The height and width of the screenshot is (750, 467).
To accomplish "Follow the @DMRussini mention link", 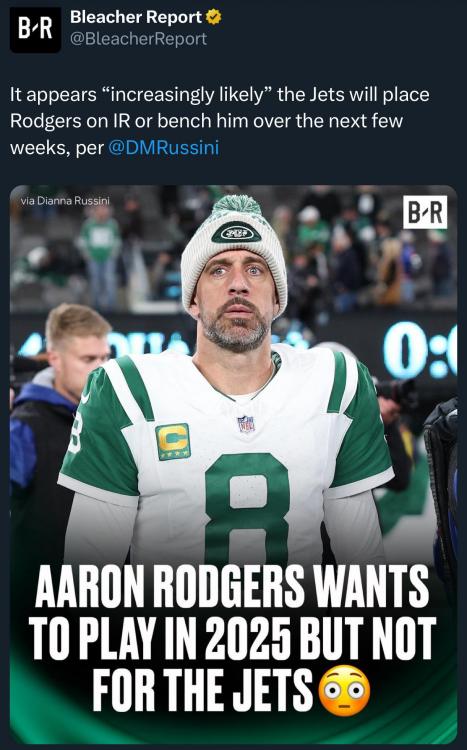I will click(164, 147).
